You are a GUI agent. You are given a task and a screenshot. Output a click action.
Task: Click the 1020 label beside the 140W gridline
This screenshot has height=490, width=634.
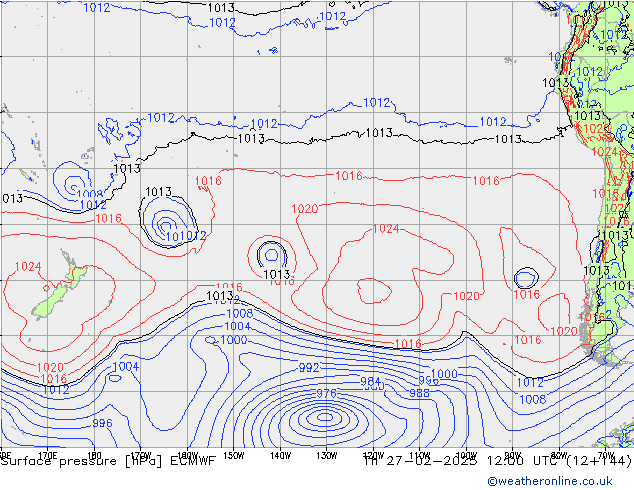pos(304,209)
